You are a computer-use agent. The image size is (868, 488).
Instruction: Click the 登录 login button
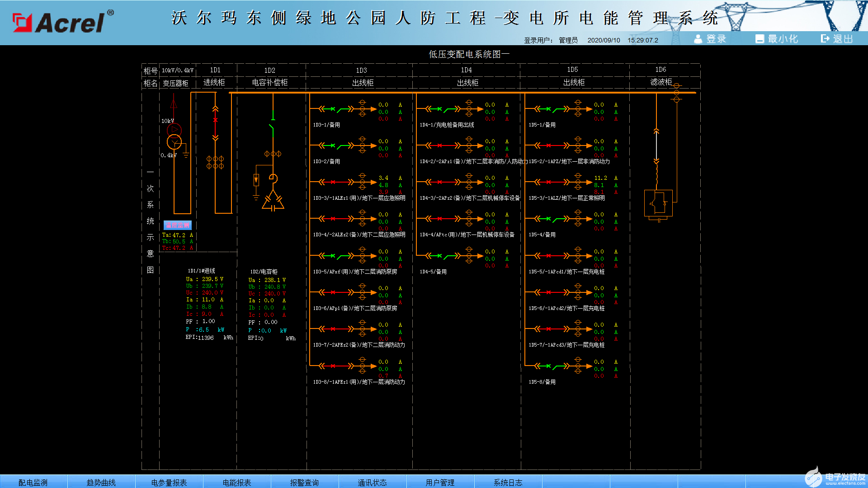pyautogui.click(x=710, y=39)
